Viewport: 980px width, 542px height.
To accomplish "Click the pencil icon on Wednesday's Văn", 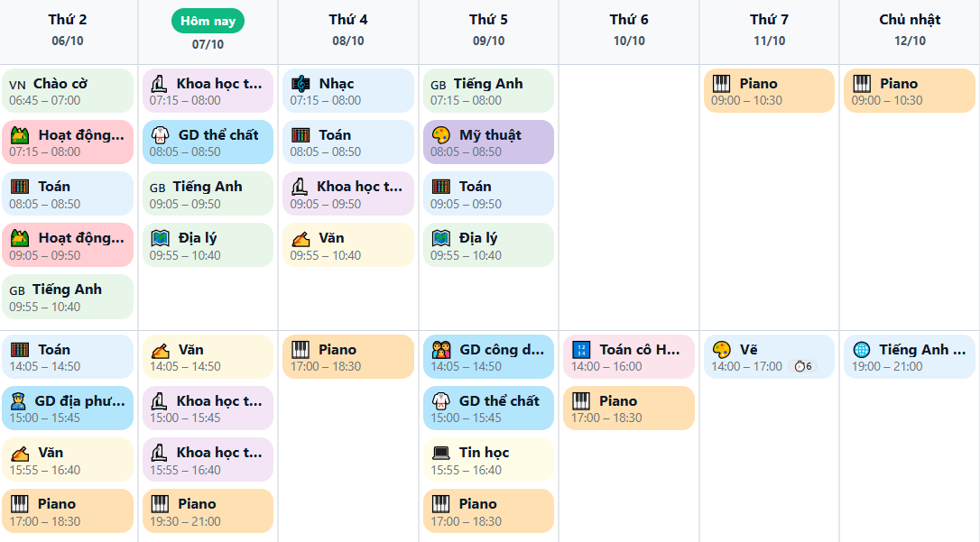I will [300, 238].
